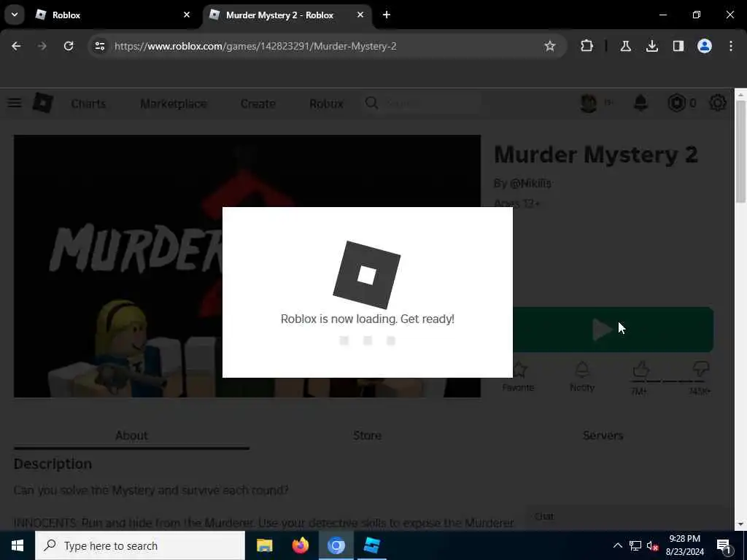This screenshot has width=747, height=560.
Task: Open the Robux page
Action: click(326, 104)
